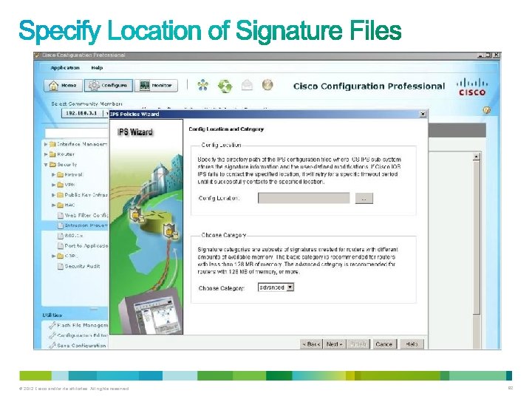Click the left panel search field
Image resolution: width=532 pixels, height=399 pixels.
77,133
